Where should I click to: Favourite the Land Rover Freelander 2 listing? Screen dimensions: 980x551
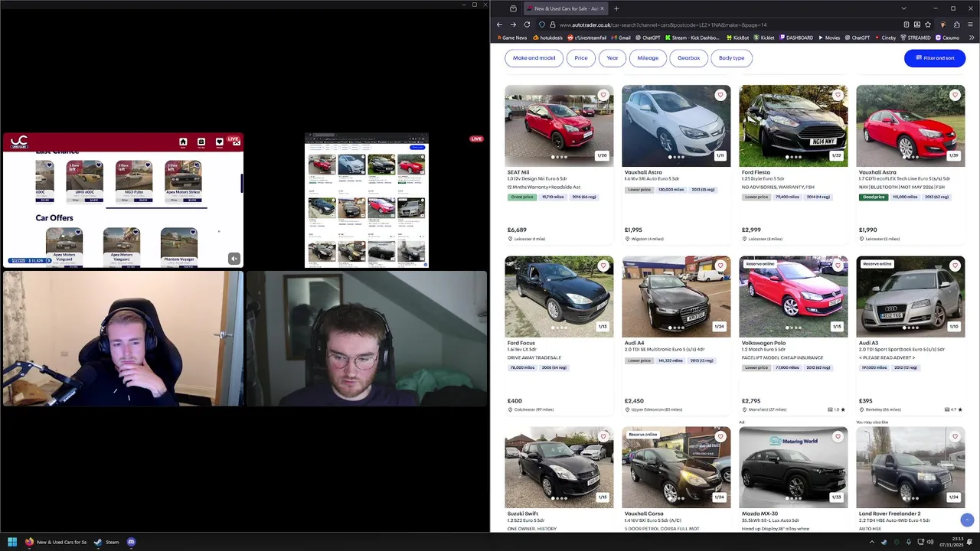coord(955,436)
